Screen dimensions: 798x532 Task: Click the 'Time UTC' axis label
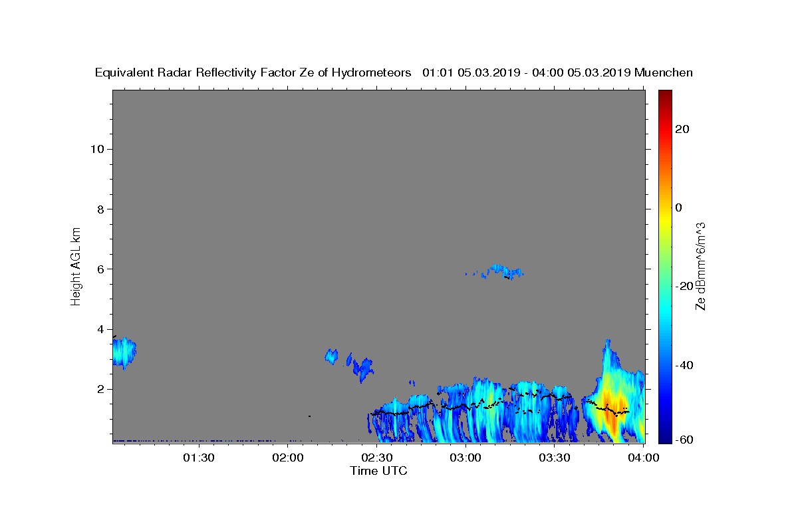coord(378,471)
